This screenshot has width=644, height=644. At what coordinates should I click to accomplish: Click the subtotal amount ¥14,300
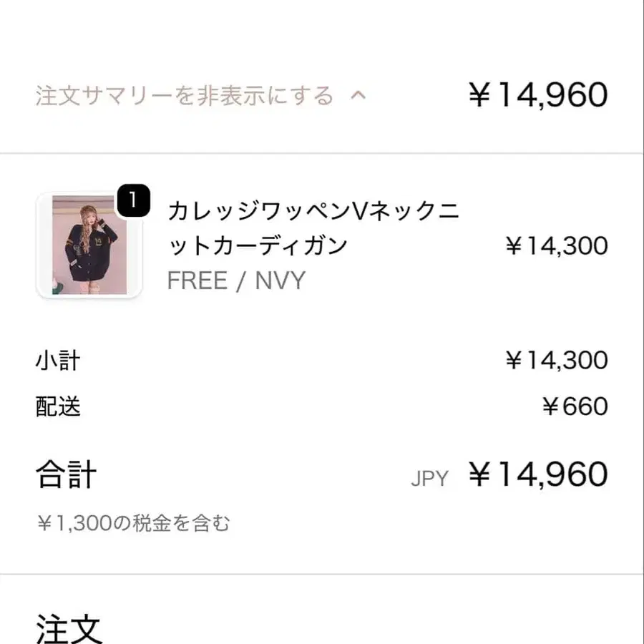556,361
